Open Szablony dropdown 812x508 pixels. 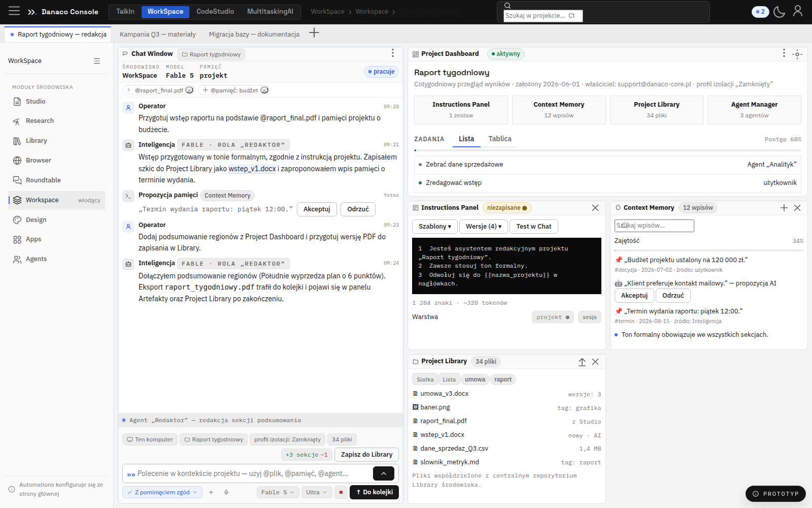pyautogui.click(x=435, y=227)
